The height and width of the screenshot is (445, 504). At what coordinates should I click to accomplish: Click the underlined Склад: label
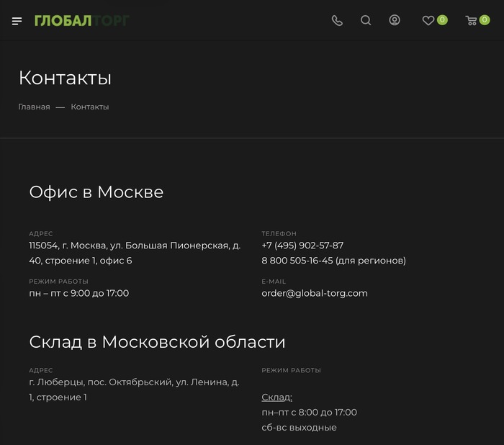tap(276, 397)
